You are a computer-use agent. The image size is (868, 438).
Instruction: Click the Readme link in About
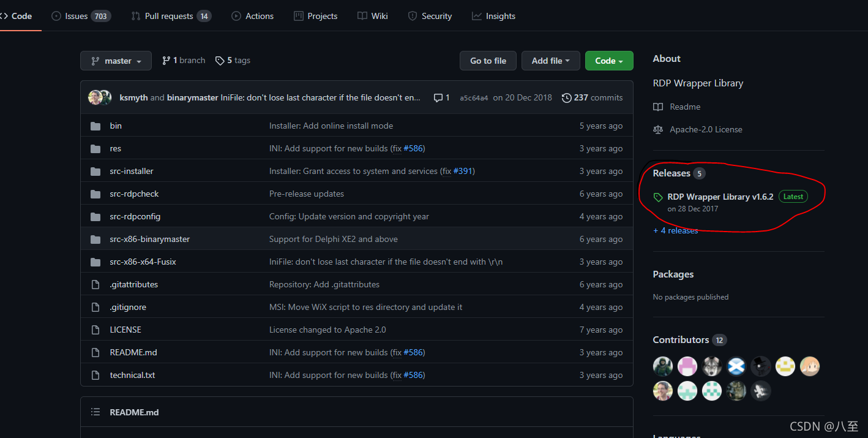point(676,107)
